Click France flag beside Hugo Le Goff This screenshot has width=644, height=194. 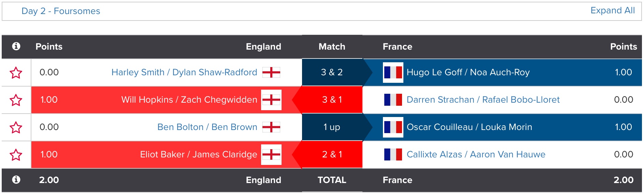click(393, 73)
